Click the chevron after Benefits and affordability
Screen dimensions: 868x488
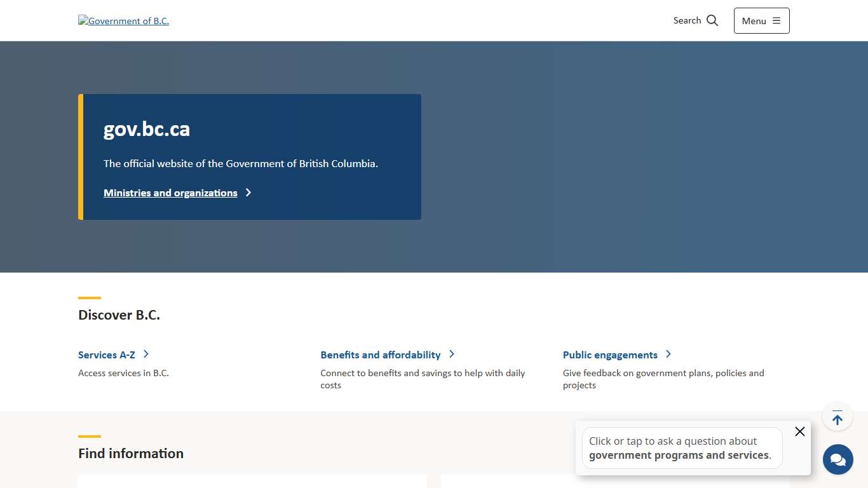point(452,354)
